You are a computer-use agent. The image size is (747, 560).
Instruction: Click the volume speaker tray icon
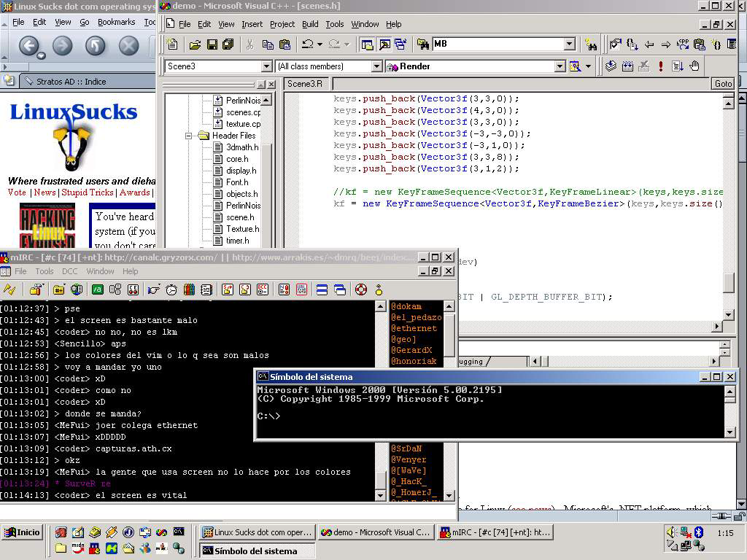pos(671,532)
